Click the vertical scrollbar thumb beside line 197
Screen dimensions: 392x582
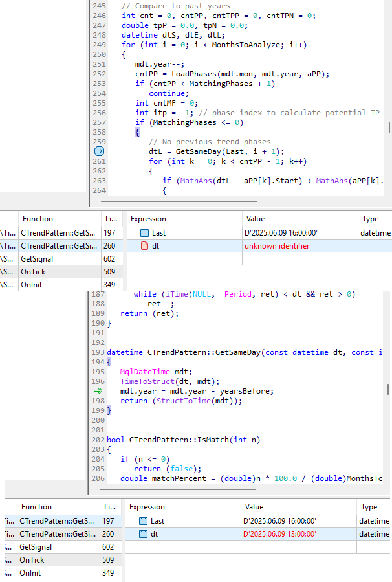388,389
